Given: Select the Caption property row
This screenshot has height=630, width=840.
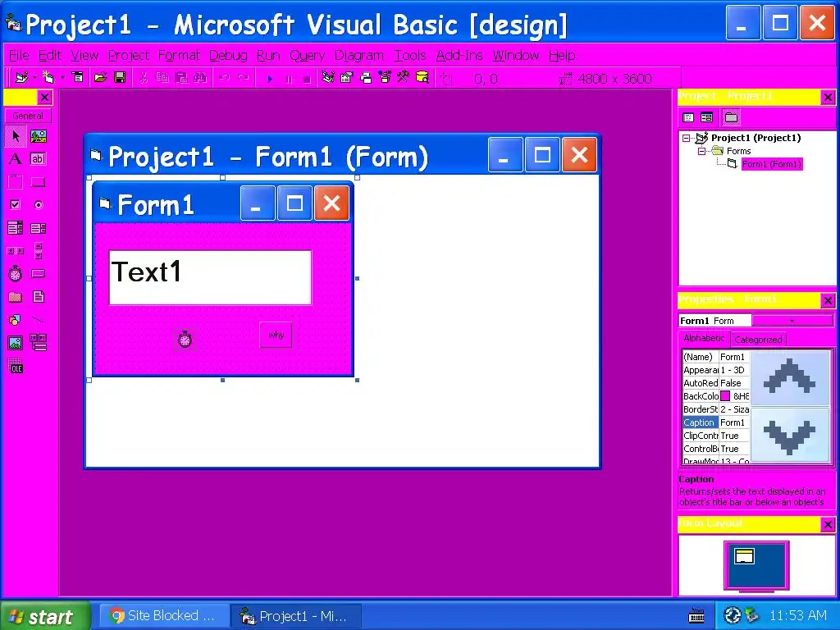Looking at the screenshot, I should coord(716,422).
